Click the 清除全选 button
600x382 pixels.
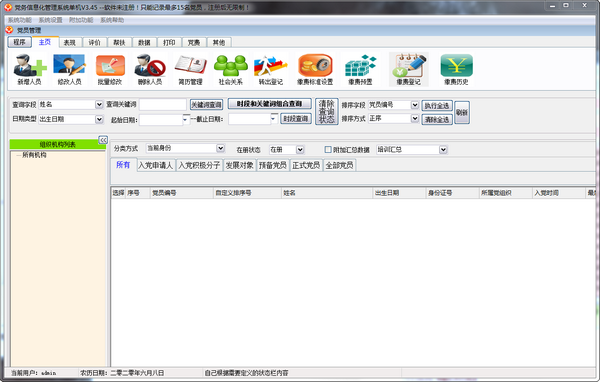click(x=437, y=120)
